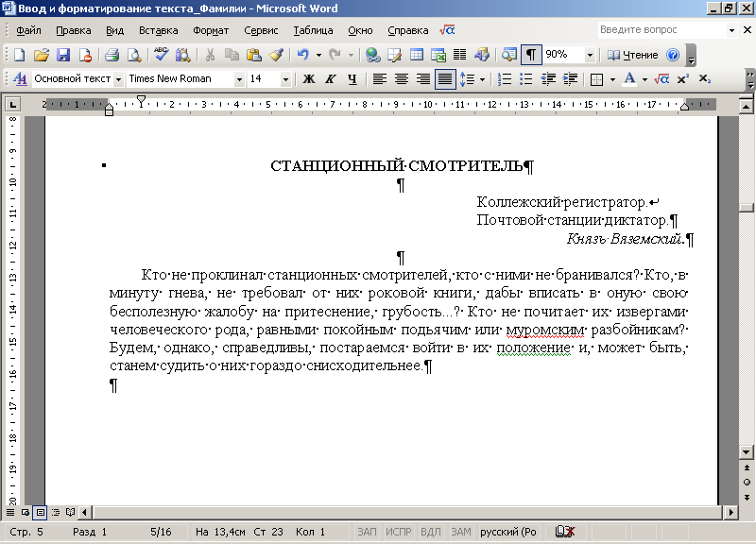
Task: Launch the equation editor from the Formatting toolbar
Action: pos(661,79)
